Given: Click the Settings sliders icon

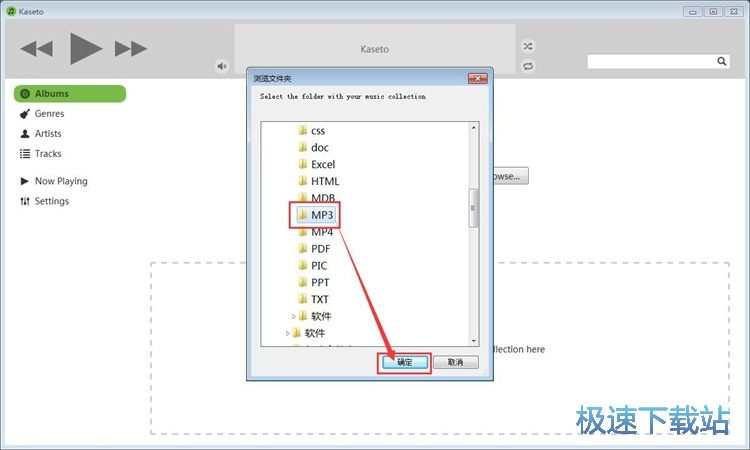Looking at the screenshot, I should tap(25, 201).
